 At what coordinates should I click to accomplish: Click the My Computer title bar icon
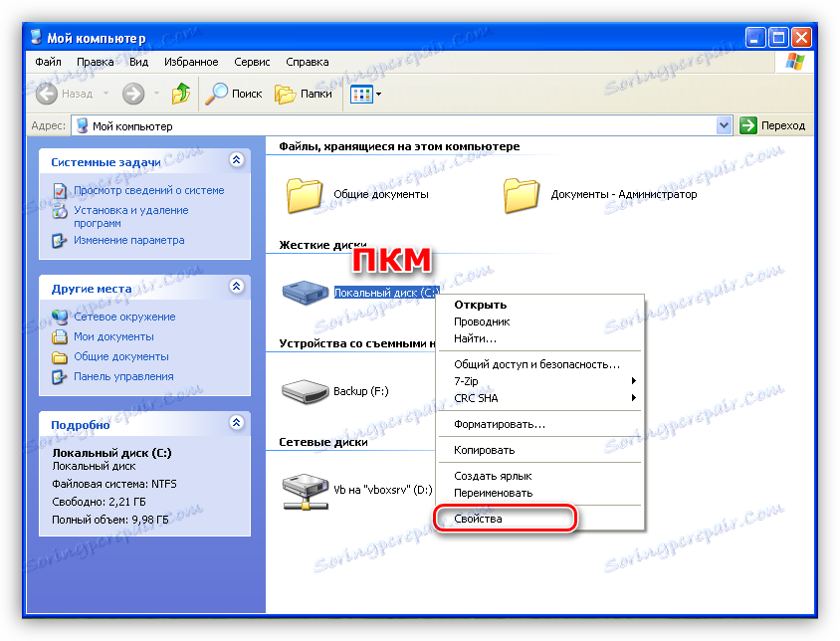point(37,37)
